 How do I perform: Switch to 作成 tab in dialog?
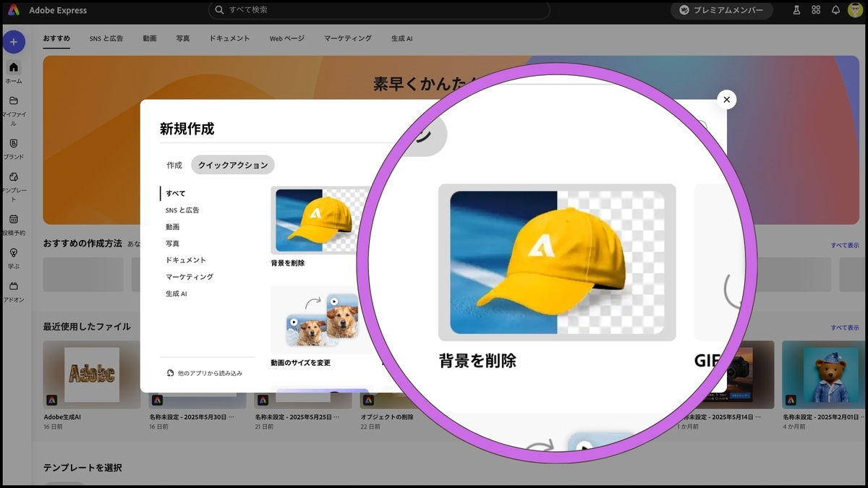174,165
